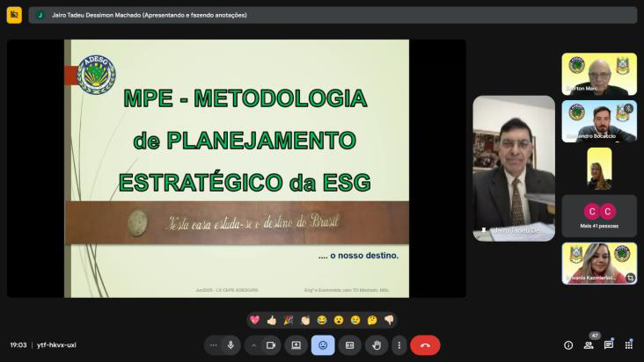Viewport: 644px width, 362px height.
Task: Send the heart emoji reaction
Action: [255, 320]
